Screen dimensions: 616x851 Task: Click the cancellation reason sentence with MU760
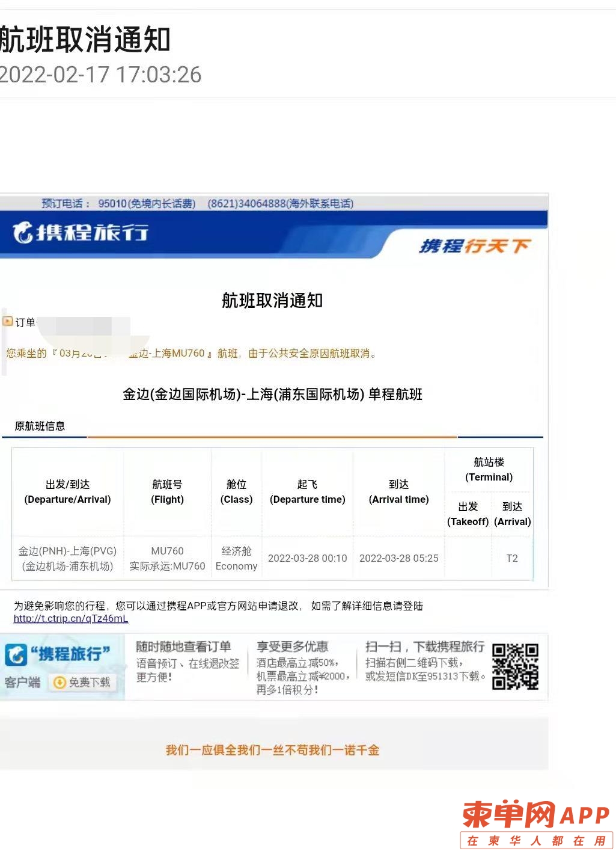pyautogui.click(x=192, y=354)
